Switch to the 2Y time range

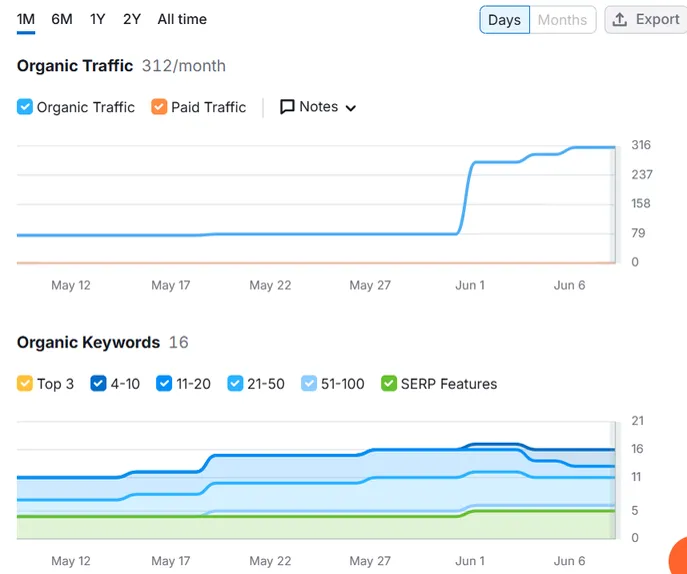tap(132, 20)
